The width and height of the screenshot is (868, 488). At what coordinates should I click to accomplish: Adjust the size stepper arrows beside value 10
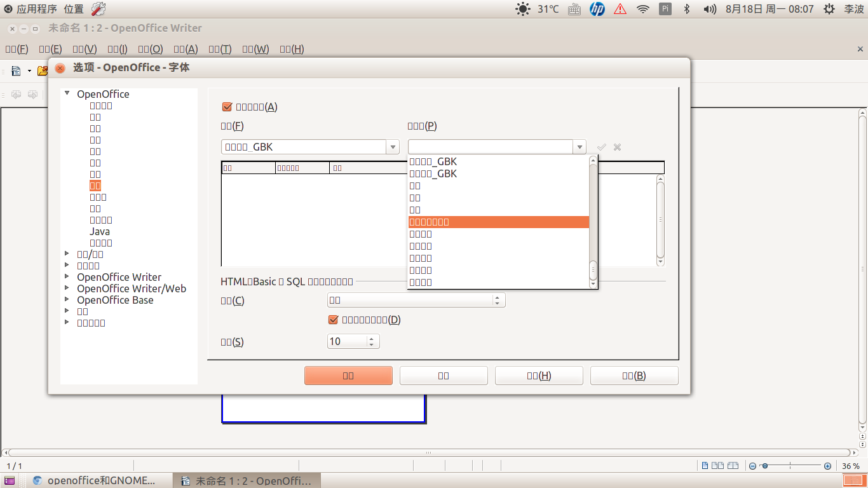coord(373,341)
